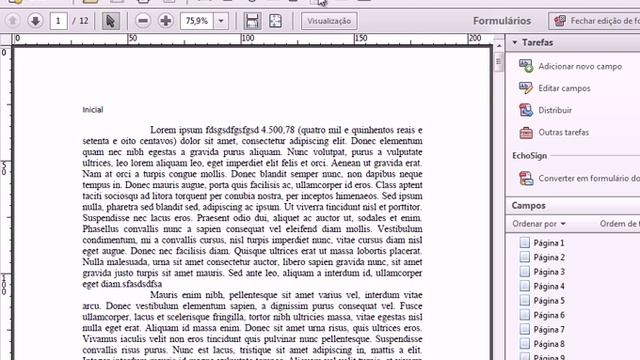Click the Inicial text in document
Image resolution: width=640 pixels, height=360 pixels.
coord(93,109)
